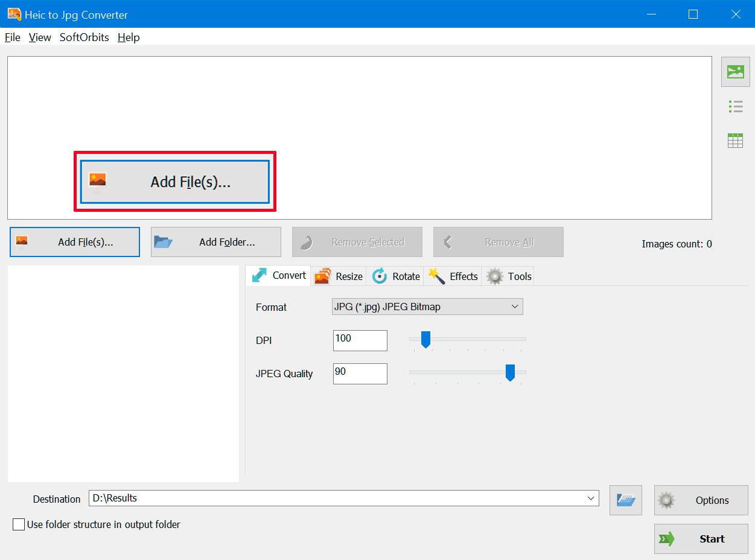755x560 pixels.
Task: Click inside the DPI value field
Action: click(x=359, y=340)
